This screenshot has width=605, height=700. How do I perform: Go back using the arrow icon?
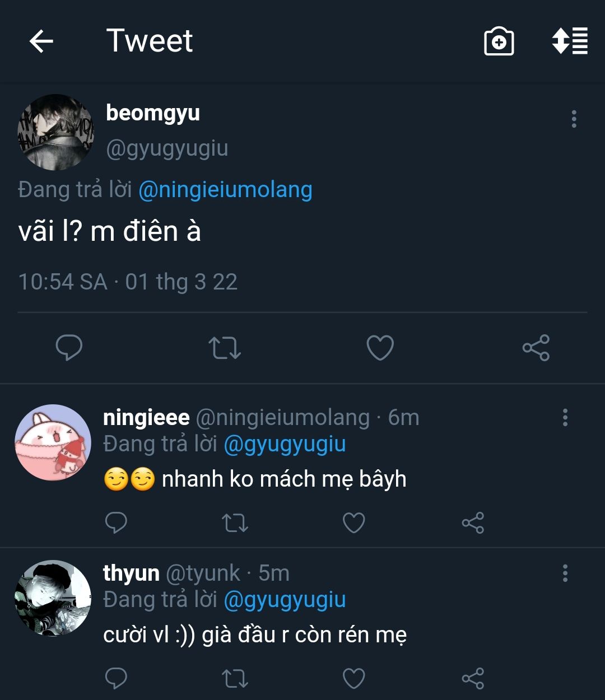tap(41, 41)
